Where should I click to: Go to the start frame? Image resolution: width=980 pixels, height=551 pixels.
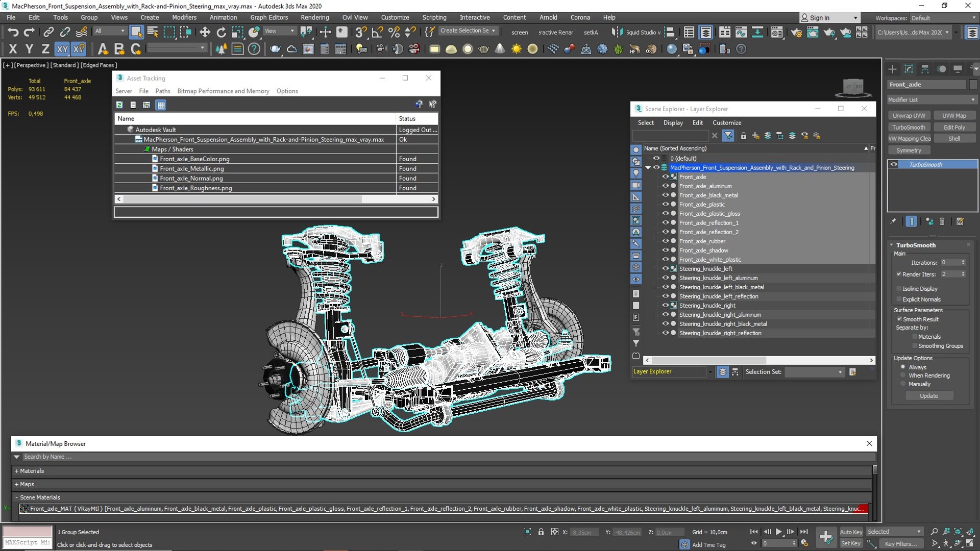point(754,532)
